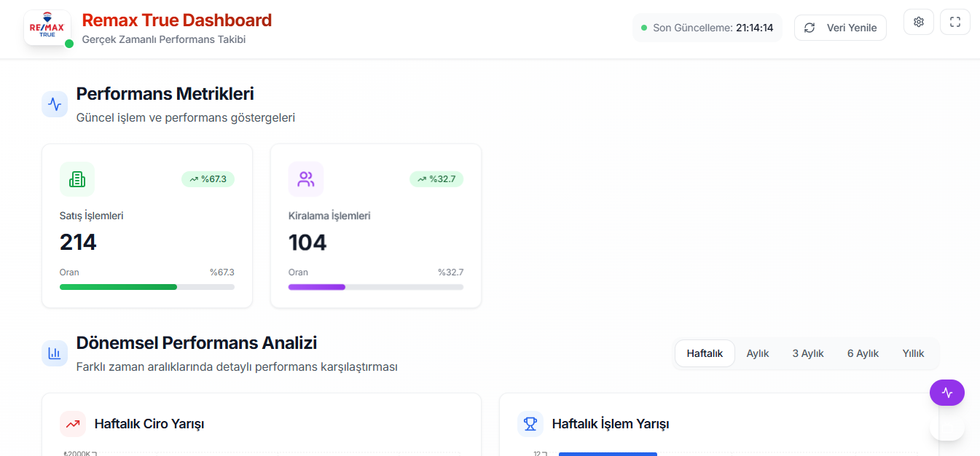Click the Haftalık İşlem Yarışı title
980x456 pixels.
point(611,424)
